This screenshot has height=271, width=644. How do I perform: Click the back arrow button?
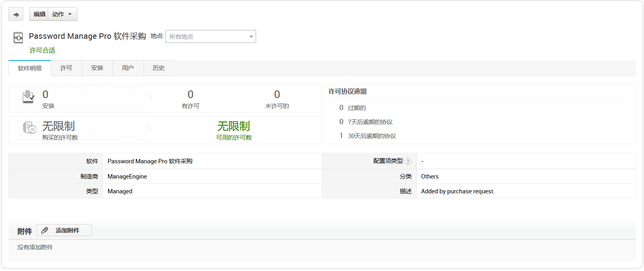(16, 14)
